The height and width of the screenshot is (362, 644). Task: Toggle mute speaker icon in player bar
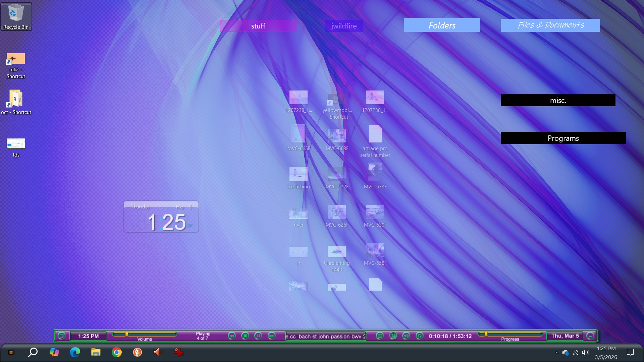click(406, 336)
